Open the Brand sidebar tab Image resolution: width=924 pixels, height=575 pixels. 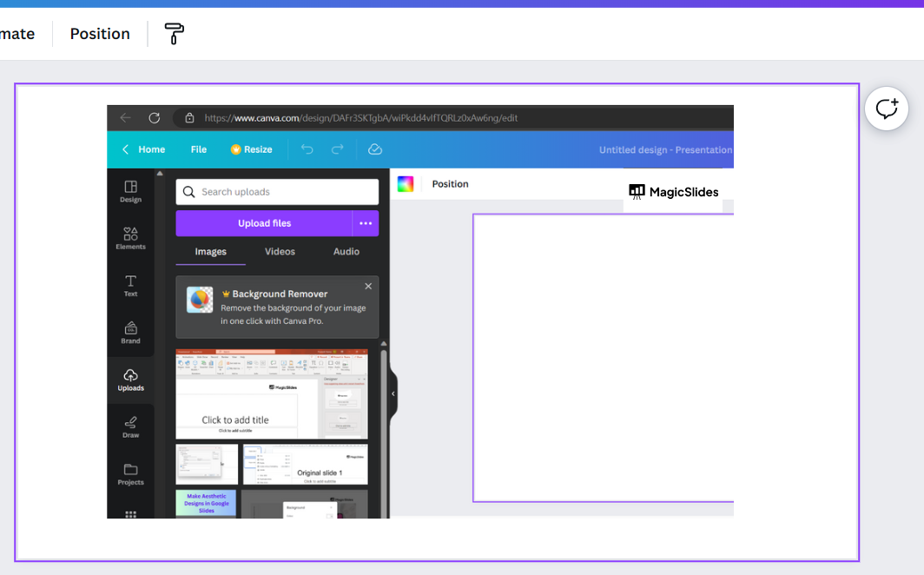pos(131,333)
